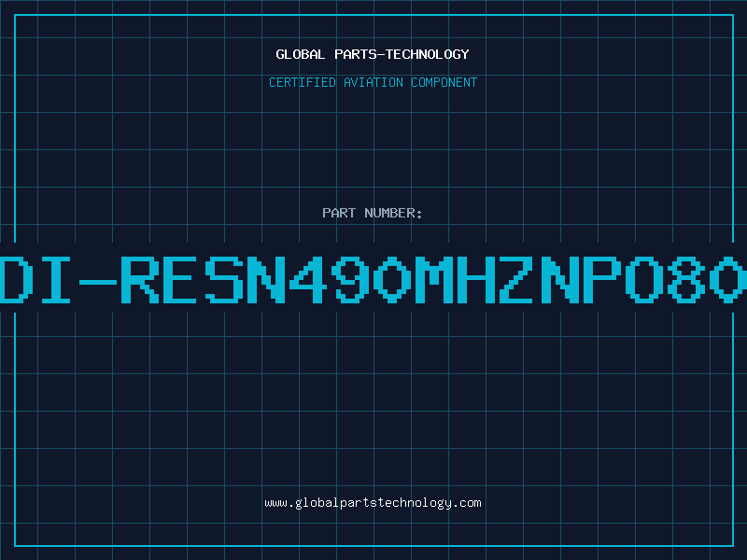Click the GLOBAL PARTS-TECHNOLOGY heading
This screenshot has height=560, width=747.
coord(373,54)
